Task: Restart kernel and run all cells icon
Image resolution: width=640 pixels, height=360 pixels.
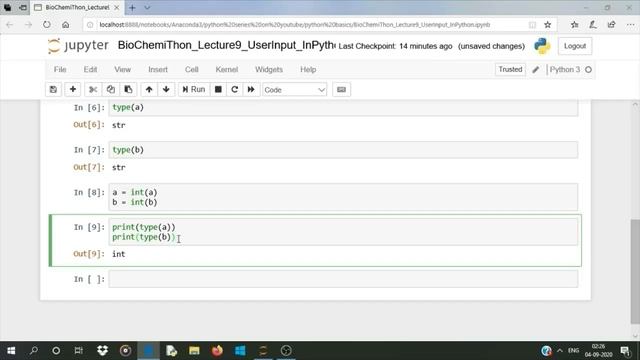Action: (x=251, y=89)
